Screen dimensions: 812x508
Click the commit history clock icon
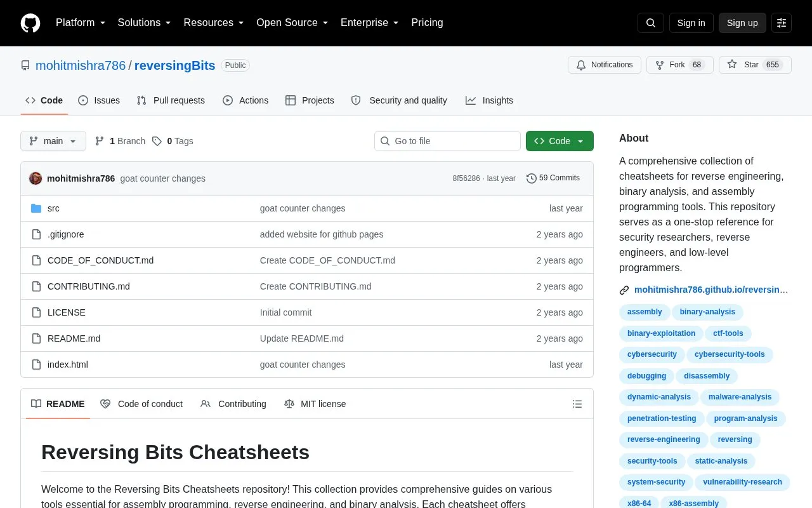tap(532, 178)
